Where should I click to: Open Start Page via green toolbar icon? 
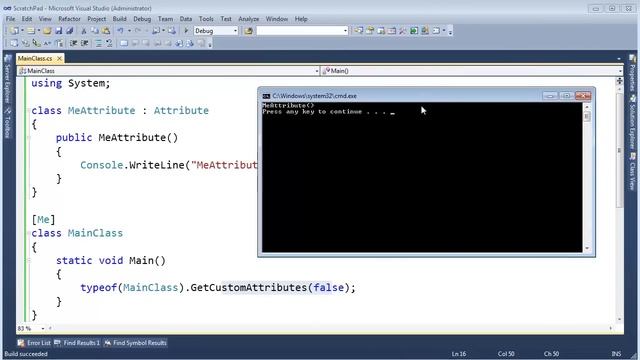(414, 31)
